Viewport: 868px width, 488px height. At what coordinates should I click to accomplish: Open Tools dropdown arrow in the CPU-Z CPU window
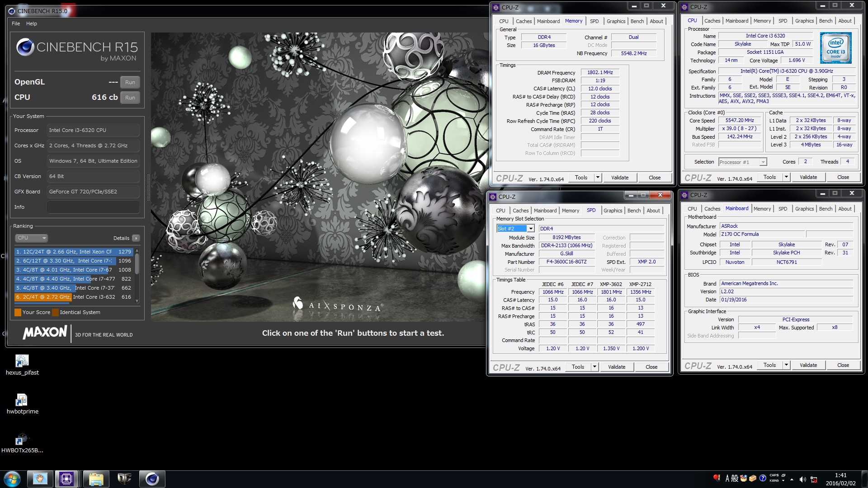[x=786, y=177]
